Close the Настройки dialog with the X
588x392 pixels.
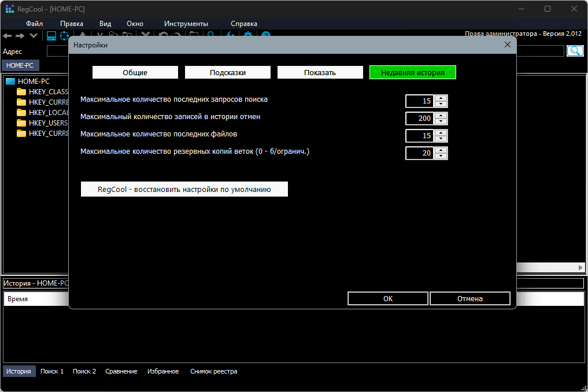[508, 45]
